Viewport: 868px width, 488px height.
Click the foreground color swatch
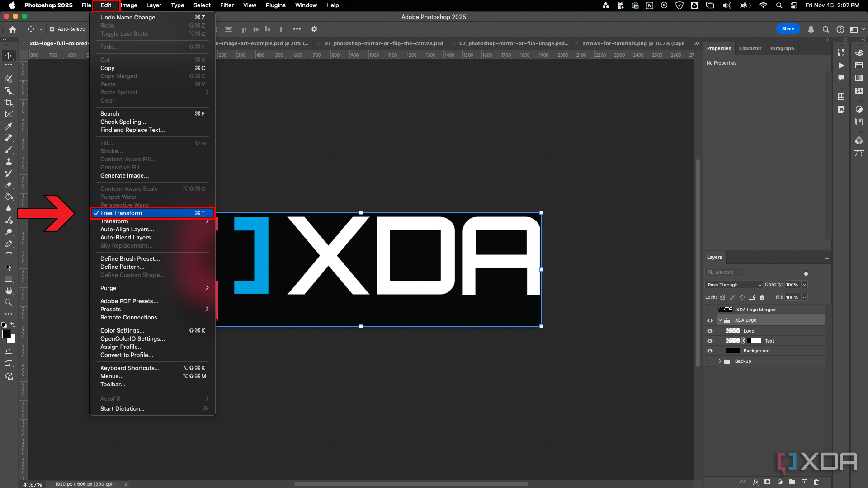(6, 334)
